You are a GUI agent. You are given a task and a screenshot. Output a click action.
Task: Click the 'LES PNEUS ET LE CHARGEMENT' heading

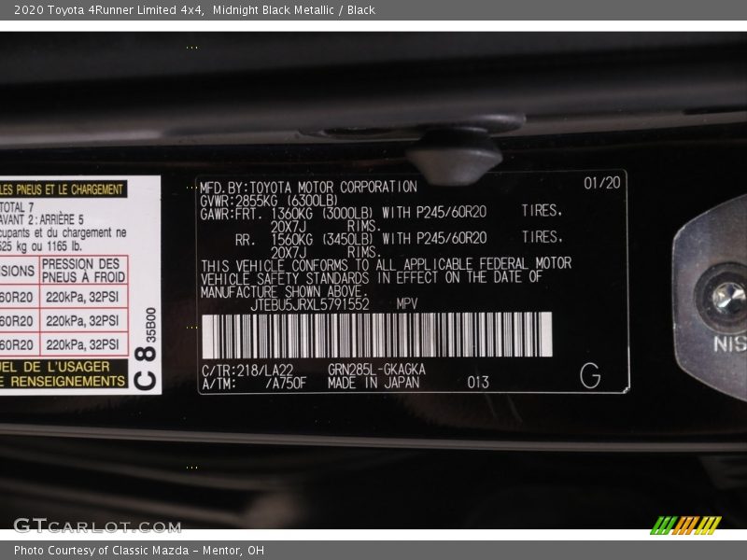pos(63,189)
